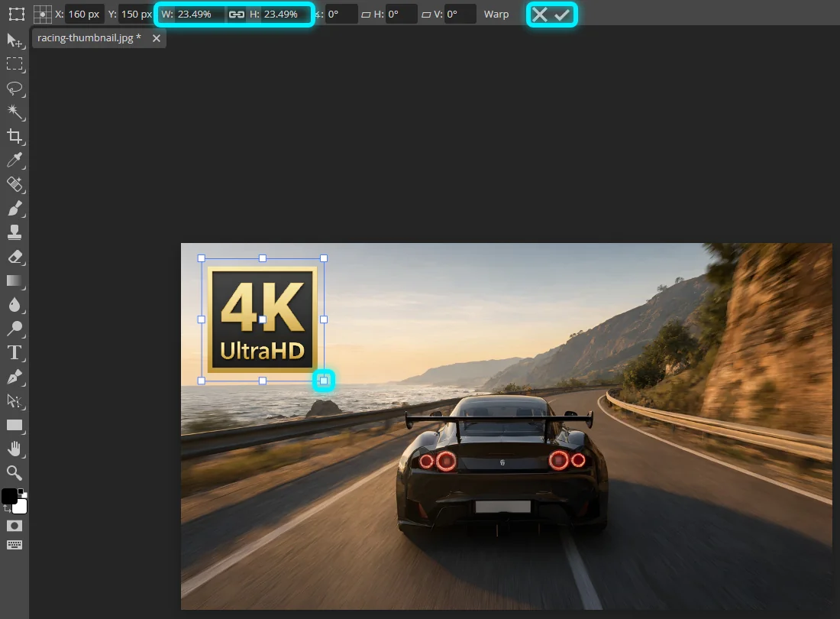The image size is (840, 619).
Task: Click the bottom-right transform handle
Action: tap(324, 381)
